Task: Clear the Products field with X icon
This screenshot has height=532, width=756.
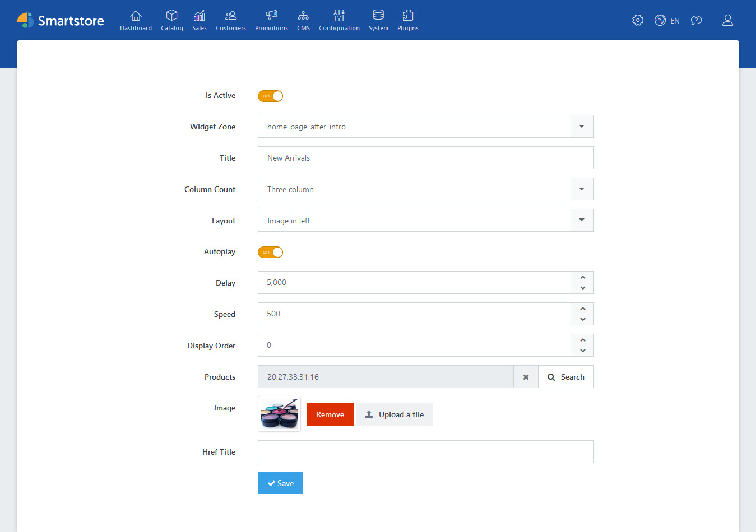Action: [526, 377]
